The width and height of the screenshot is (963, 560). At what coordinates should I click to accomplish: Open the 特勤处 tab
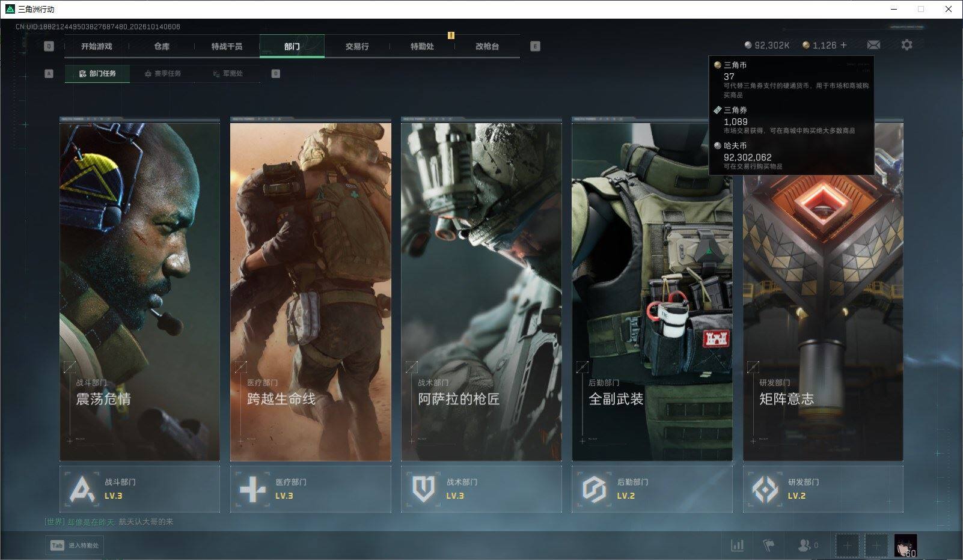point(422,46)
